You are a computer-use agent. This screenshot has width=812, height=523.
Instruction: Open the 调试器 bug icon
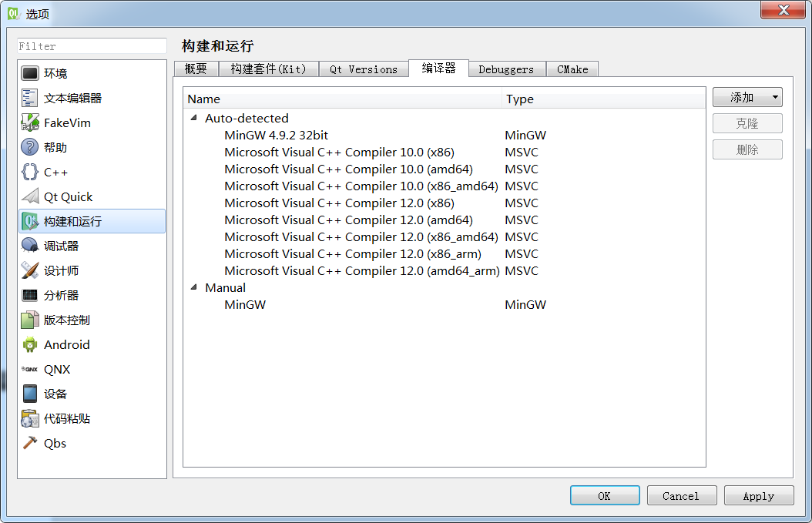point(29,246)
